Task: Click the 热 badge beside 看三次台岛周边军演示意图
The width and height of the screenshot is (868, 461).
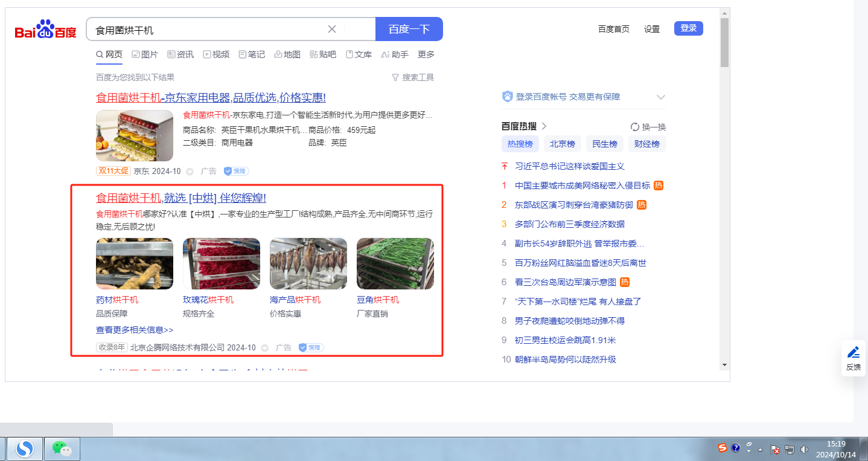Action: [625, 282]
